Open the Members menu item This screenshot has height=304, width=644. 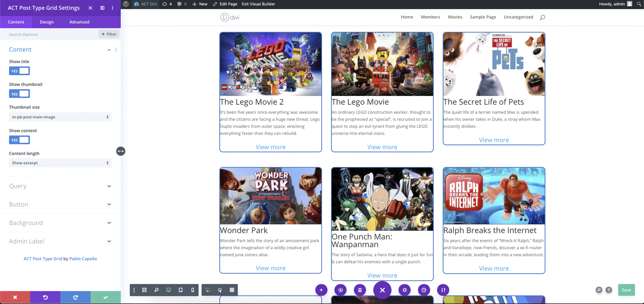(x=430, y=17)
